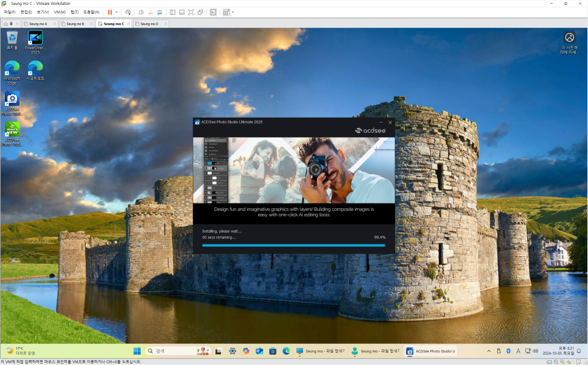Toggle the tab thumbnail bar

(181, 12)
